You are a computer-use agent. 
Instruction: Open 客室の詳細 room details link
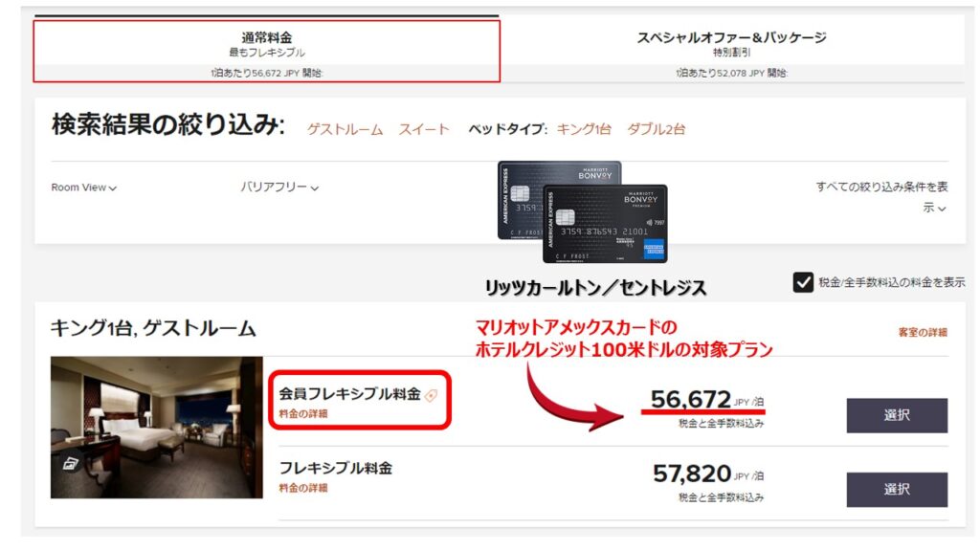point(923,332)
